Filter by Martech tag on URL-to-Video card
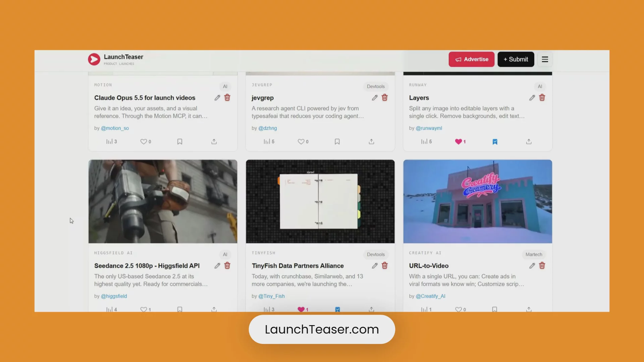 (x=534, y=254)
